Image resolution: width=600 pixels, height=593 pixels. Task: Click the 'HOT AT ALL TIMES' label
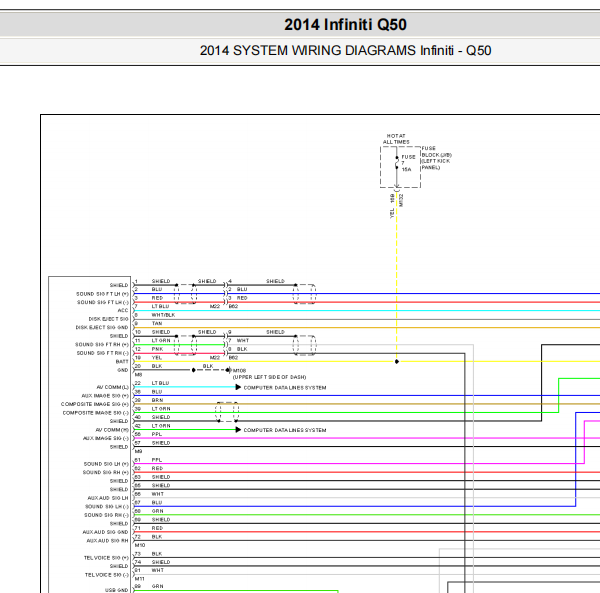(x=396, y=139)
